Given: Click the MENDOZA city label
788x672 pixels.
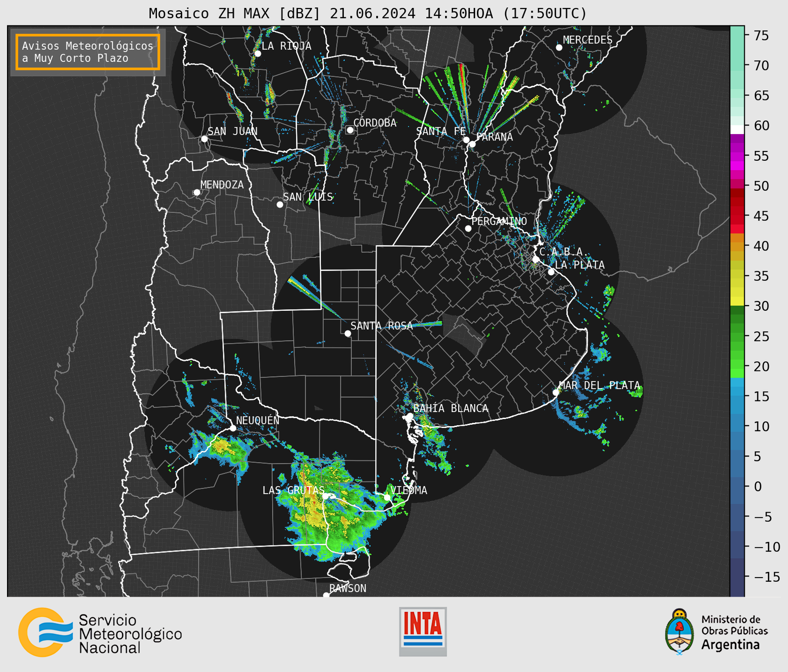Looking at the screenshot, I should pos(222,185).
